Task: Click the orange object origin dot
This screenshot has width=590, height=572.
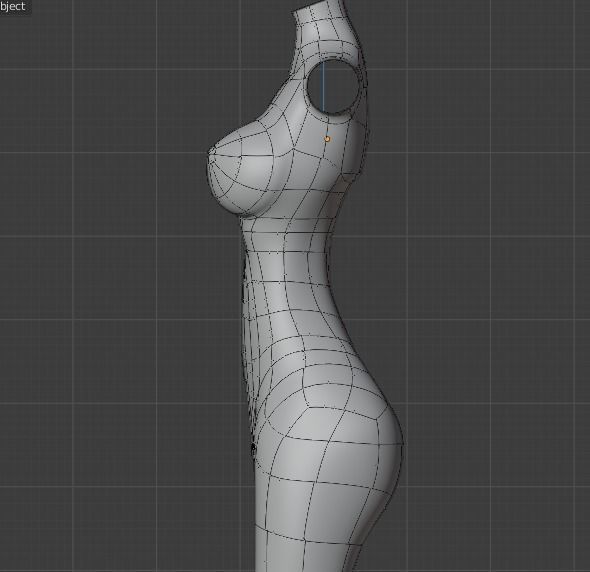Action: (x=327, y=139)
